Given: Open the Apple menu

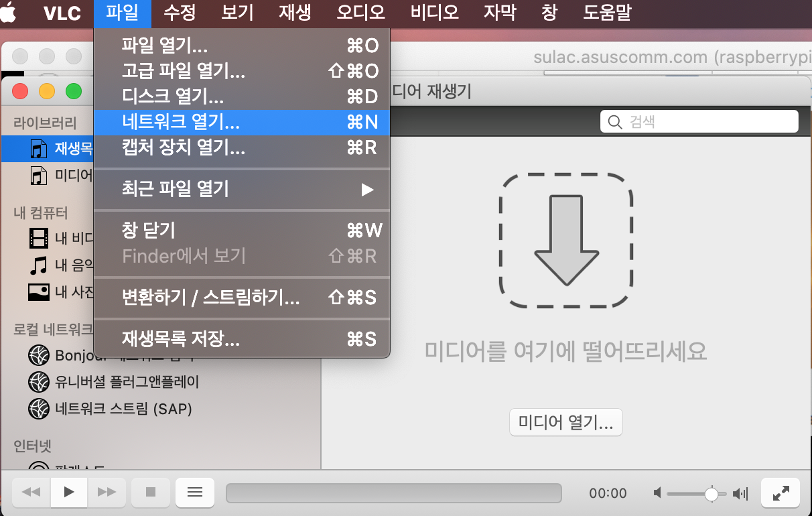Looking at the screenshot, I should tap(9, 13).
